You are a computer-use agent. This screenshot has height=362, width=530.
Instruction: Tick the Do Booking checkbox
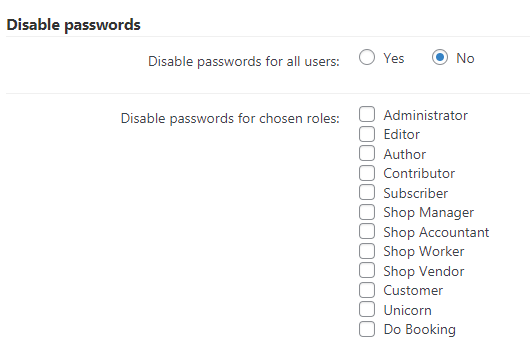(x=367, y=329)
